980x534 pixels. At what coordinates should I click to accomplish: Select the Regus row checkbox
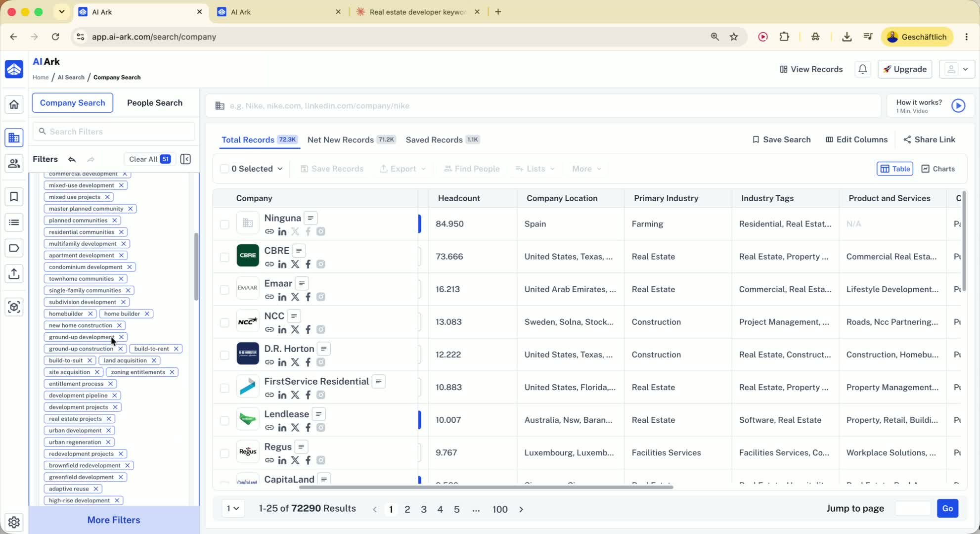click(x=224, y=453)
